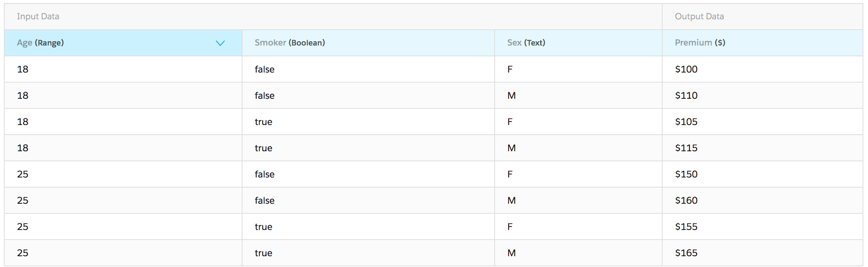The image size is (868, 267).
Task: Open the Age column dropdown chevron
Action: tap(220, 43)
